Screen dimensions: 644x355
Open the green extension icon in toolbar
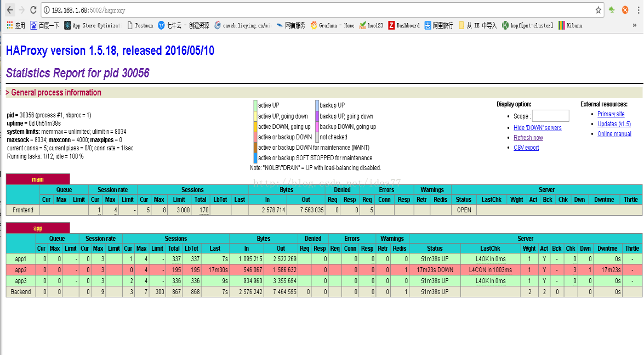(x=612, y=10)
